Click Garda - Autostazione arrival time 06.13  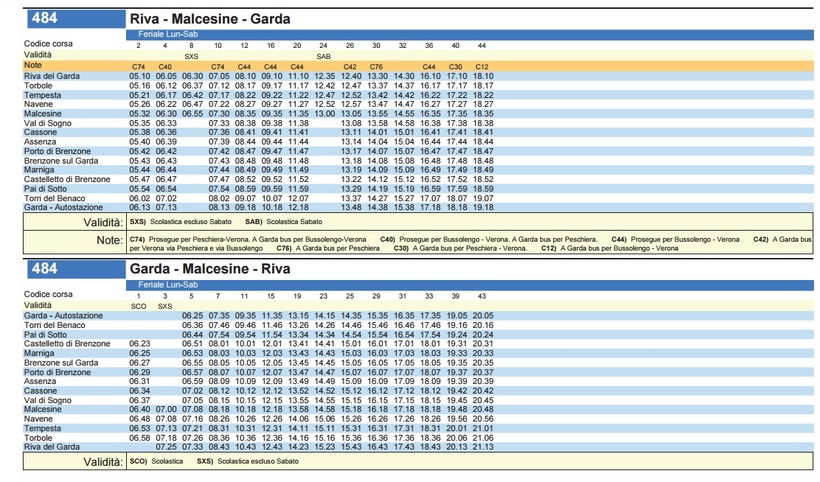tap(140, 208)
